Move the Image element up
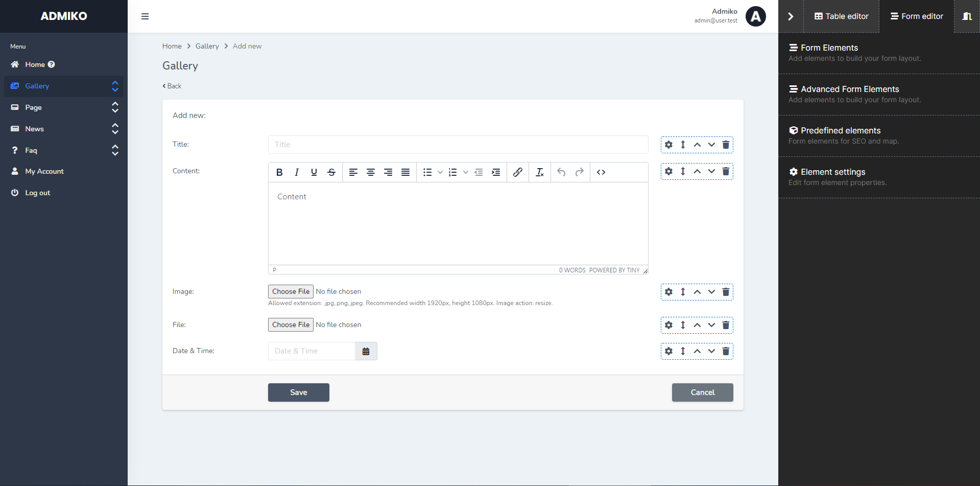Viewport: 980px width, 486px height. [x=697, y=292]
